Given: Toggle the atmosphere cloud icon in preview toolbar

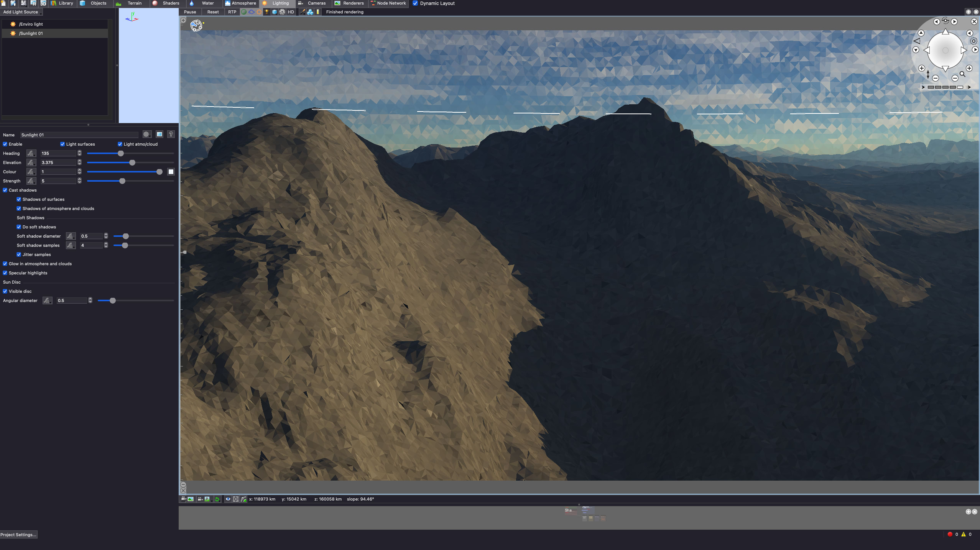Looking at the screenshot, I should 252,12.
